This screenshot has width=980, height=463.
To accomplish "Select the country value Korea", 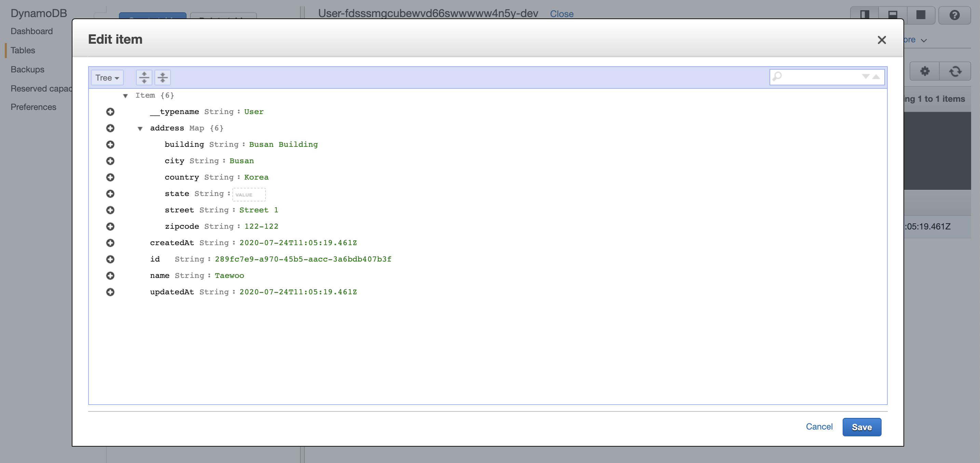I will coord(256,177).
